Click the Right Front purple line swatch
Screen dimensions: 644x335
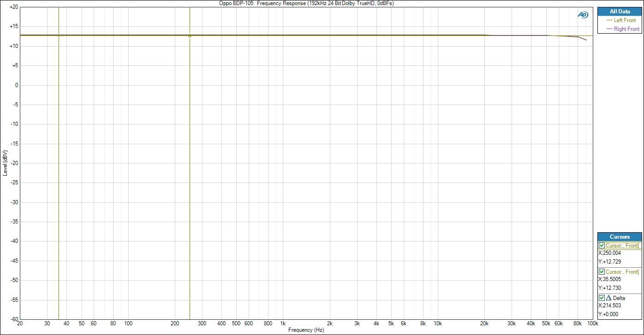[609, 29]
